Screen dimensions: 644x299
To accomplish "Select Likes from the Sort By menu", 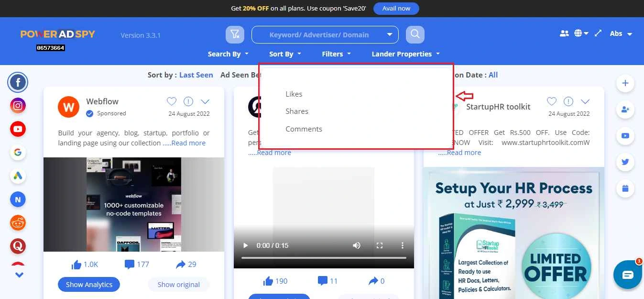I will (294, 94).
